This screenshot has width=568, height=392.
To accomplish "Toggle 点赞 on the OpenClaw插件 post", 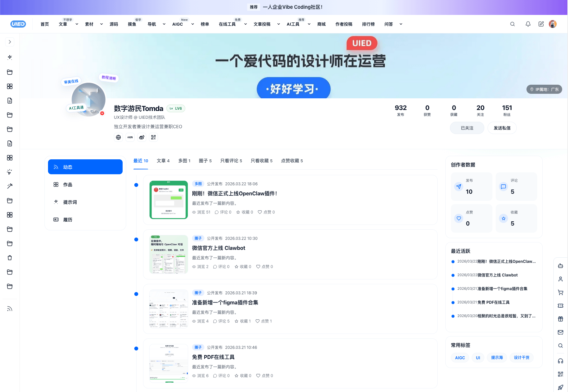I will (x=266, y=212).
